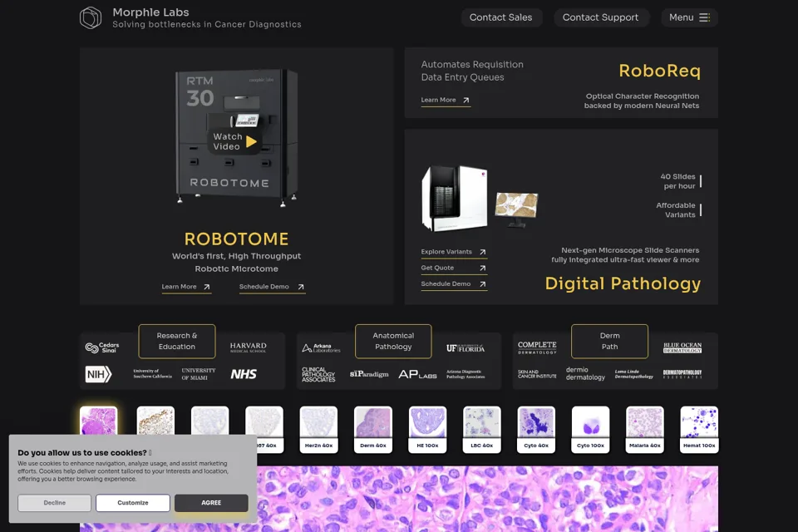Select the highlighted pink tissue slide thumbnail
This screenshot has height=532, width=798.
click(99, 421)
